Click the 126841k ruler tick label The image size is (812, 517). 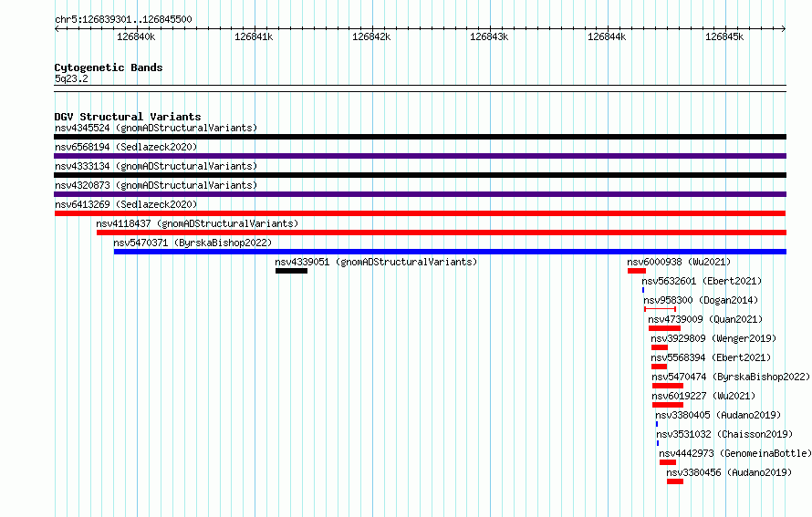pyautogui.click(x=254, y=36)
